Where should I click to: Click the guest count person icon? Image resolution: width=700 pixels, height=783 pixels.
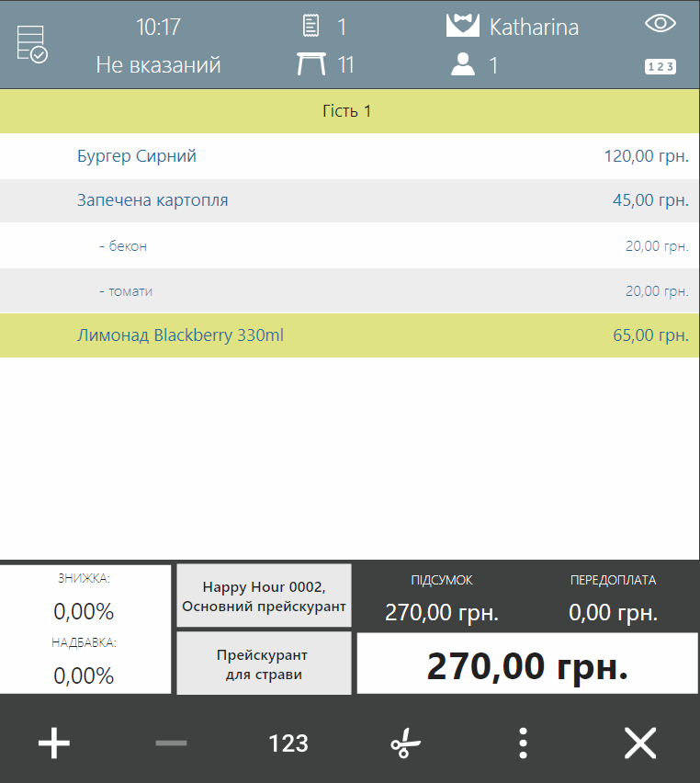pyautogui.click(x=463, y=65)
